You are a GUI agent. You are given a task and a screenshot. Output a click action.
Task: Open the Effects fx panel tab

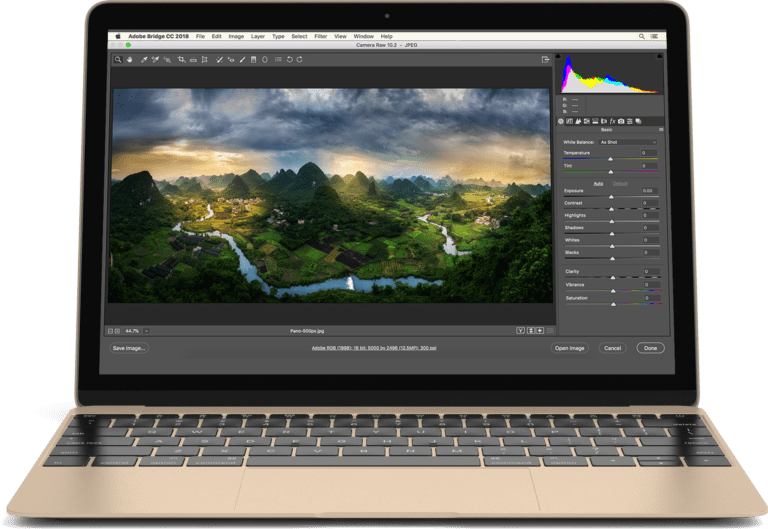coord(612,121)
